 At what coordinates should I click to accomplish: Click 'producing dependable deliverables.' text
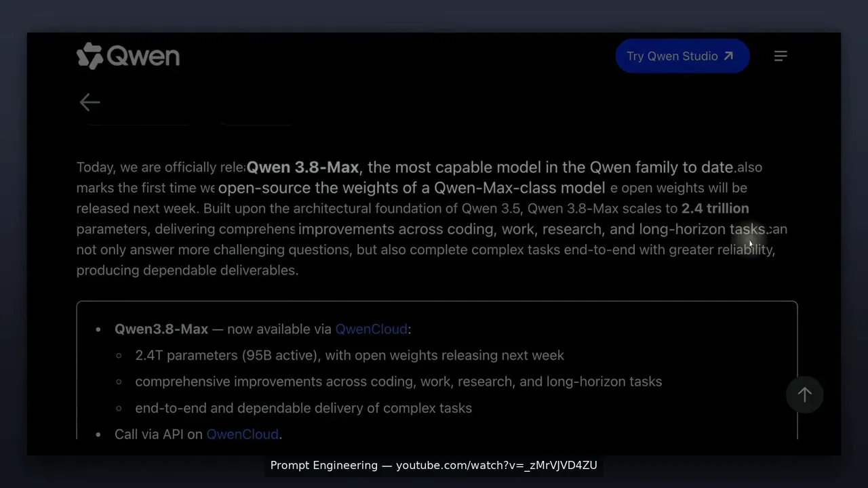click(x=187, y=270)
